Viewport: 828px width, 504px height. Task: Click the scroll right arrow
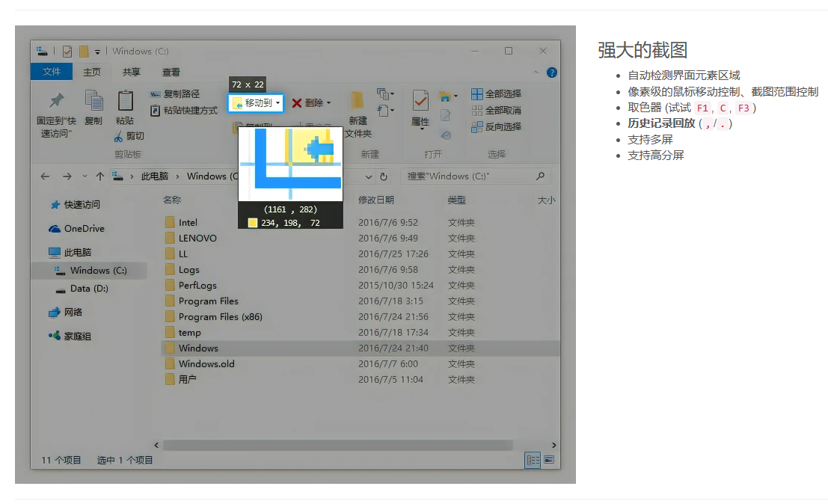tap(553, 446)
